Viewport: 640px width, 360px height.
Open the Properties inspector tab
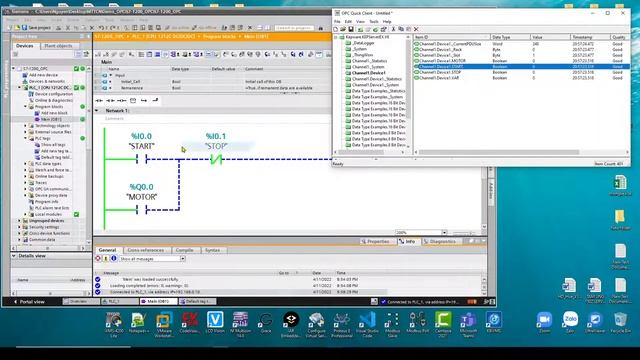click(375, 242)
